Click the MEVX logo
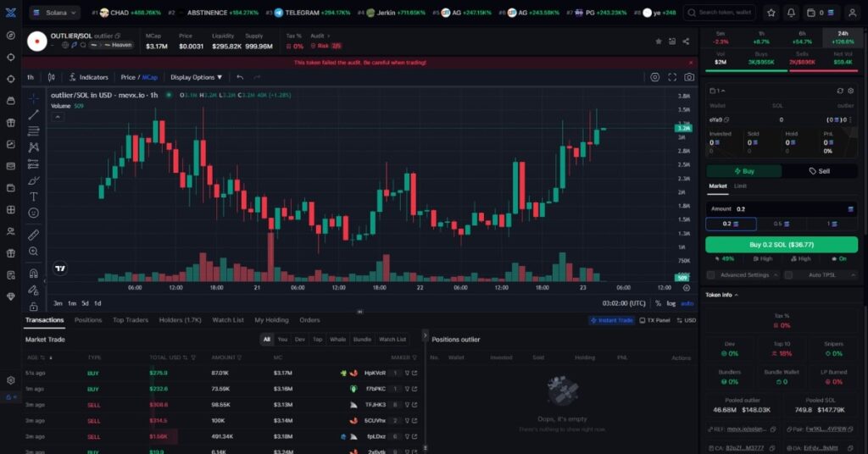 (x=10, y=12)
